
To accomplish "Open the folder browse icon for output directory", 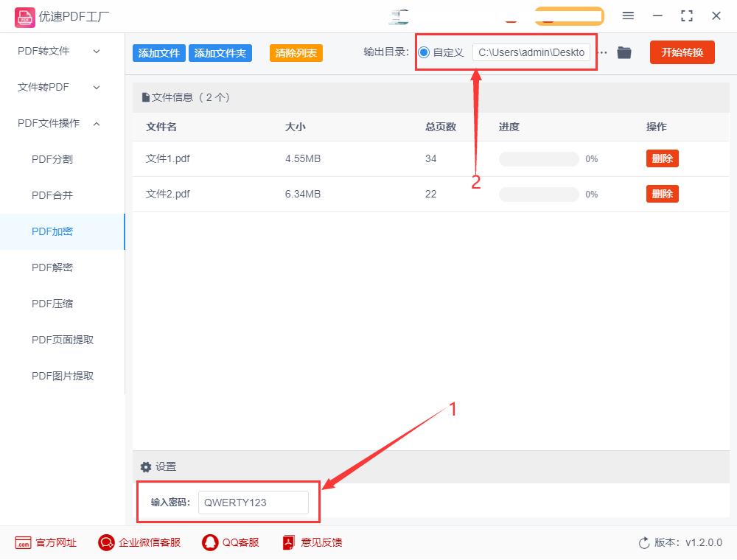I will click(624, 52).
